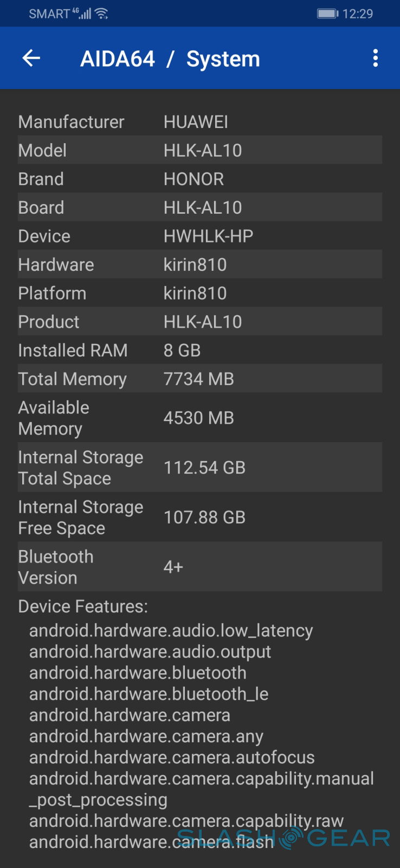Tap the back arrow icon
The image size is (400, 868).
point(31,58)
